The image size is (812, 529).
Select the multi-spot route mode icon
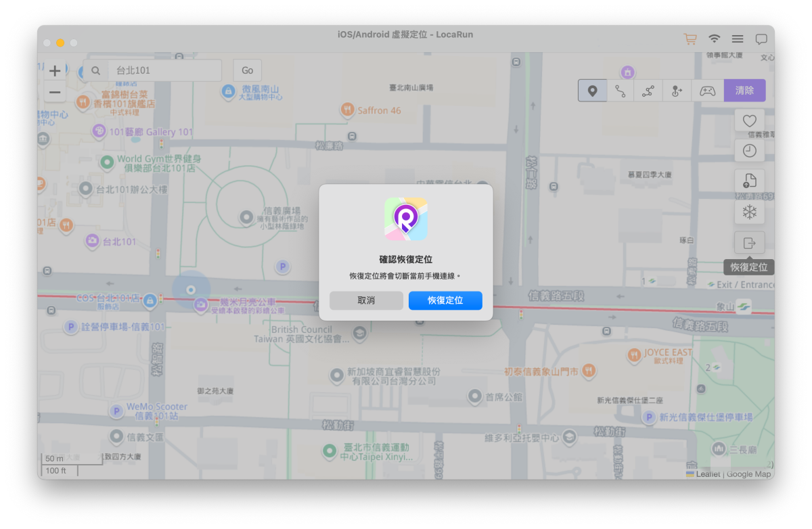click(x=648, y=91)
